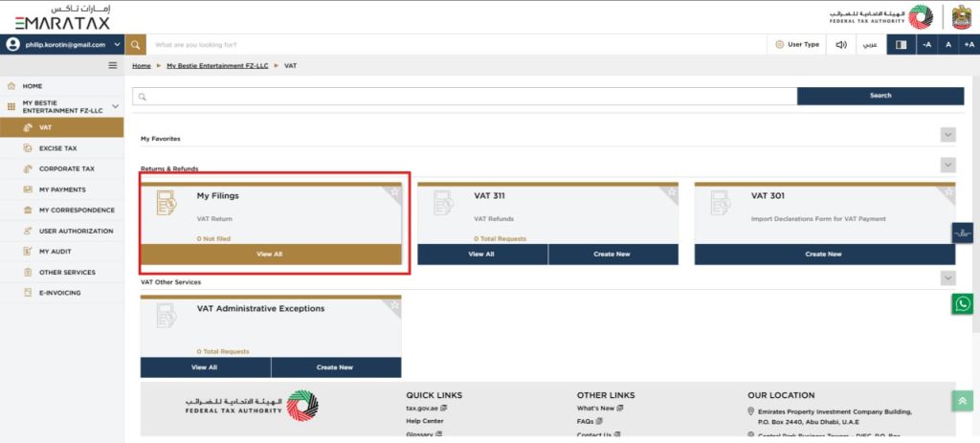The image size is (980, 443).
Task: Open FAQs link in footer
Action: pyautogui.click(x=590, y=421)
